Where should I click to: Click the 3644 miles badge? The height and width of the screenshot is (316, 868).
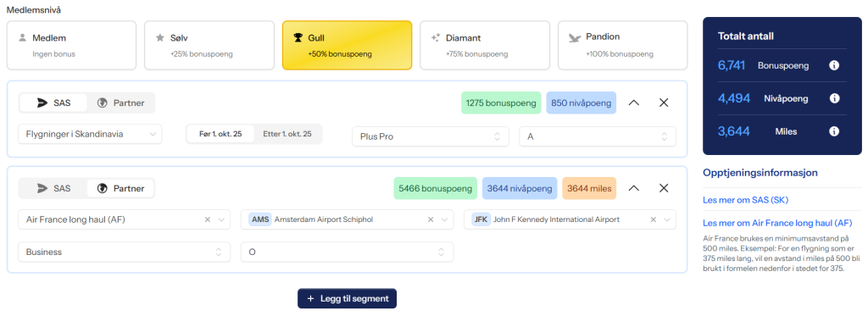click(x=589, y=188)
